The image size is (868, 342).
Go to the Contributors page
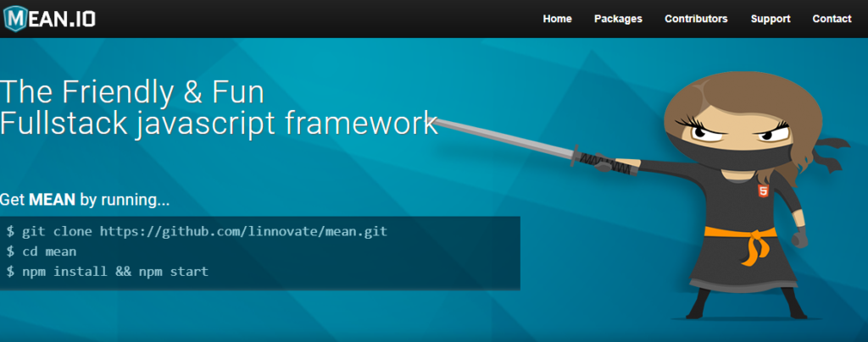pos(696,19)
